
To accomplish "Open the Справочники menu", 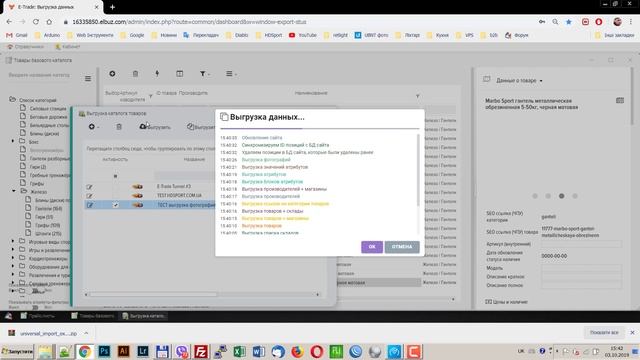I will 26,47.
